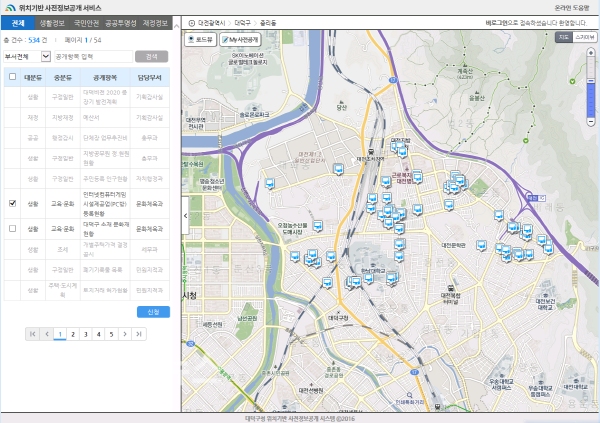Click the location target icon beside 대전광역시
The height and width of the screenshot is (423, 600).
[192, 21]
